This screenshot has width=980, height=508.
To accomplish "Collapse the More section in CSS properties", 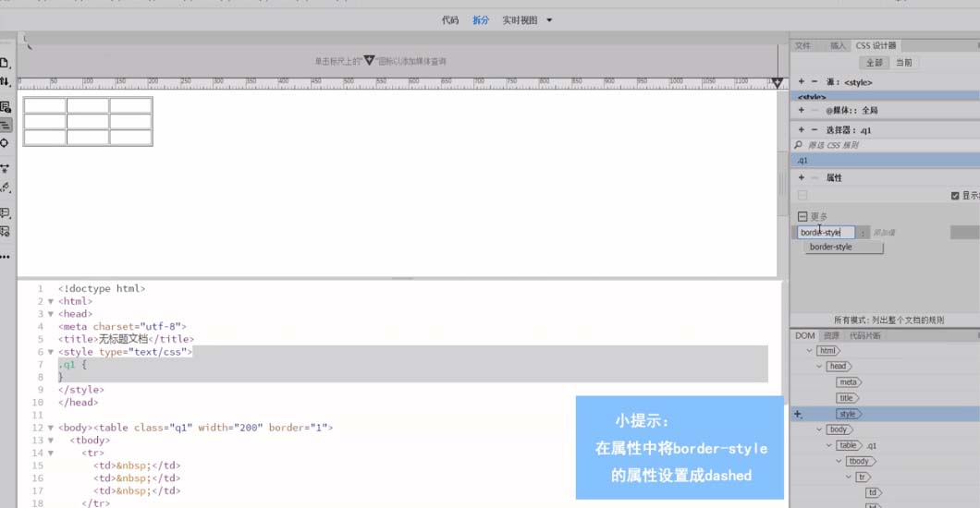I will 802,216.
